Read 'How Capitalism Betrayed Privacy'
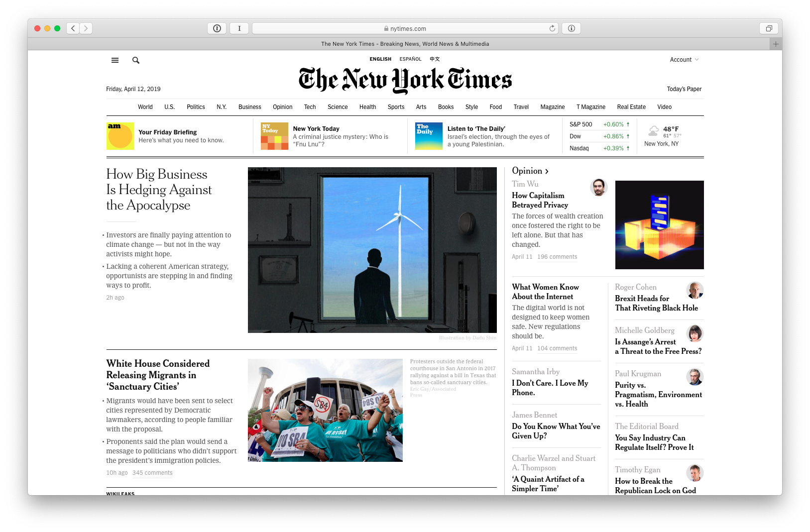 [x=540, y=200]
